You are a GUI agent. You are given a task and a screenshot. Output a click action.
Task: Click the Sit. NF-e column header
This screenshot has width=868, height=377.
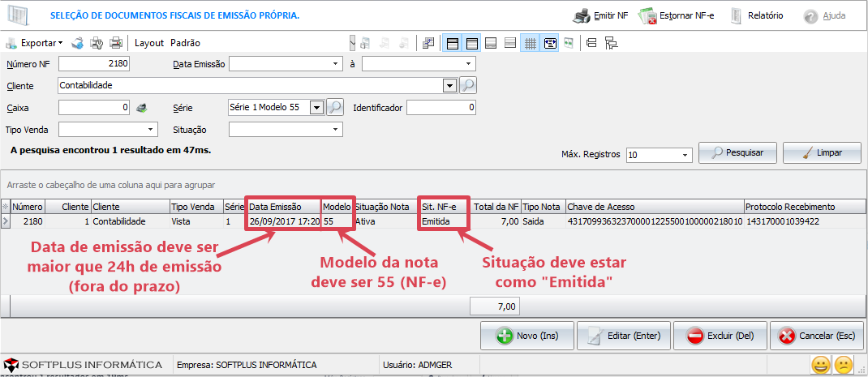pos(445,207)
